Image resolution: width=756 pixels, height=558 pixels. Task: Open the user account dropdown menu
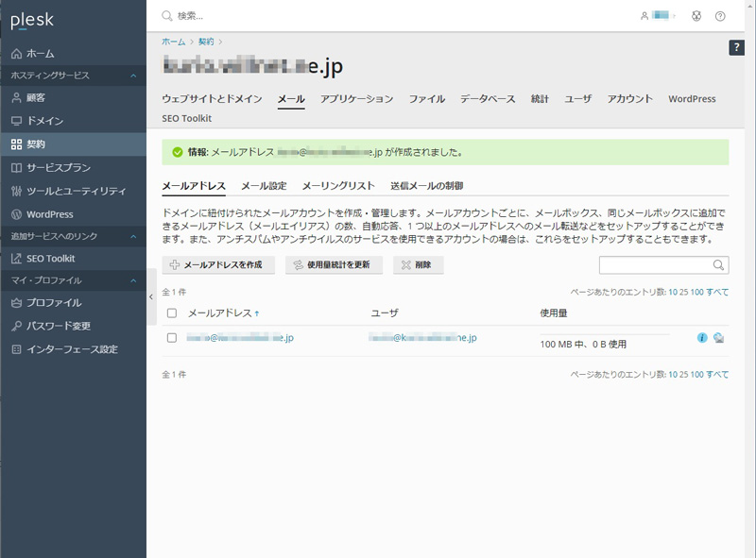(x=658, y=16)
